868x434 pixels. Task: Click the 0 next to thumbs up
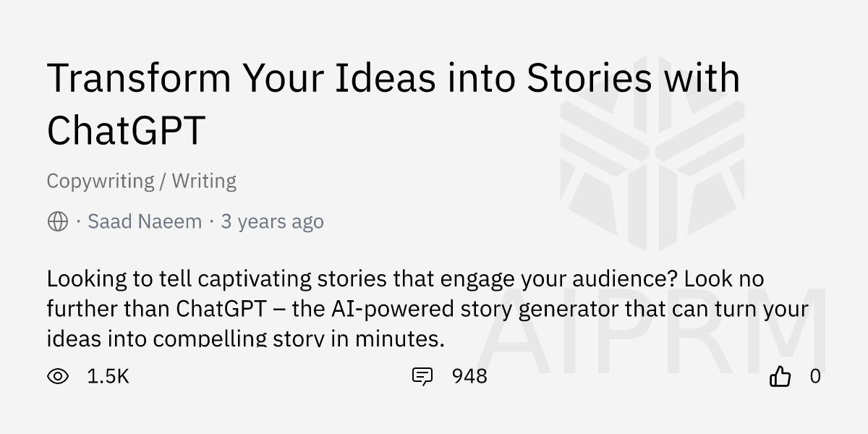point(814,376)
